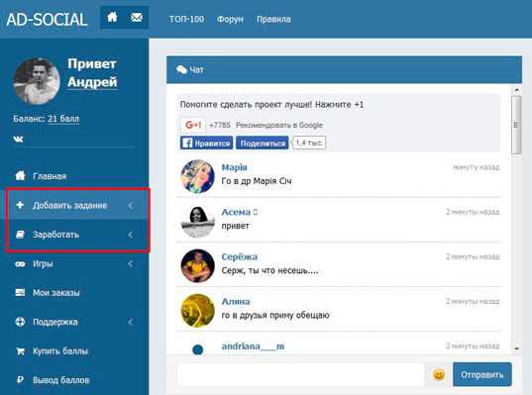This screenshot has width=532, height=395.
Task: Expand the Игры menu
Action: [74, 263]
